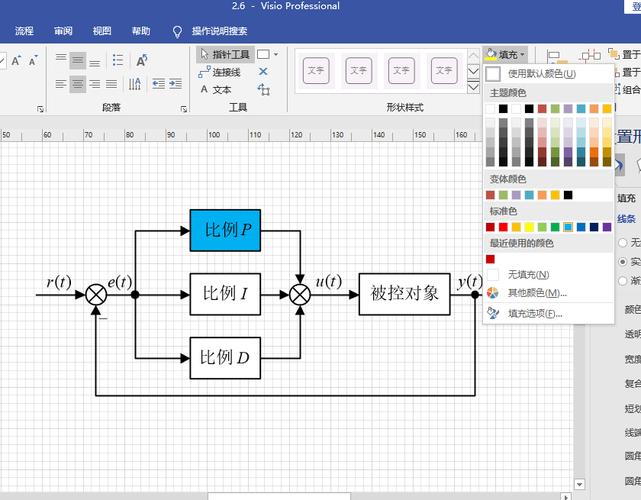Expand the 线条 section in format pane
Viewport: 641px width, 500px height.
pos(626,219)
